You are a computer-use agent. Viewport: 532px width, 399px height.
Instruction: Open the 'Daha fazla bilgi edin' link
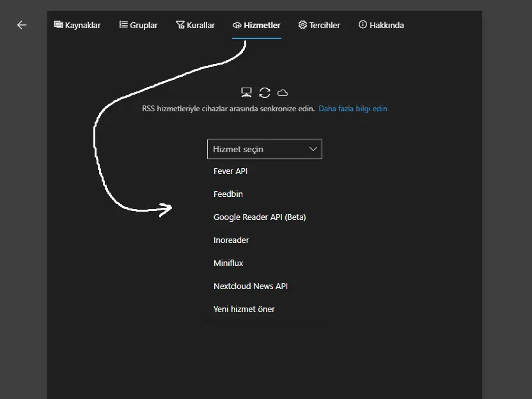(x=353, y=109)
